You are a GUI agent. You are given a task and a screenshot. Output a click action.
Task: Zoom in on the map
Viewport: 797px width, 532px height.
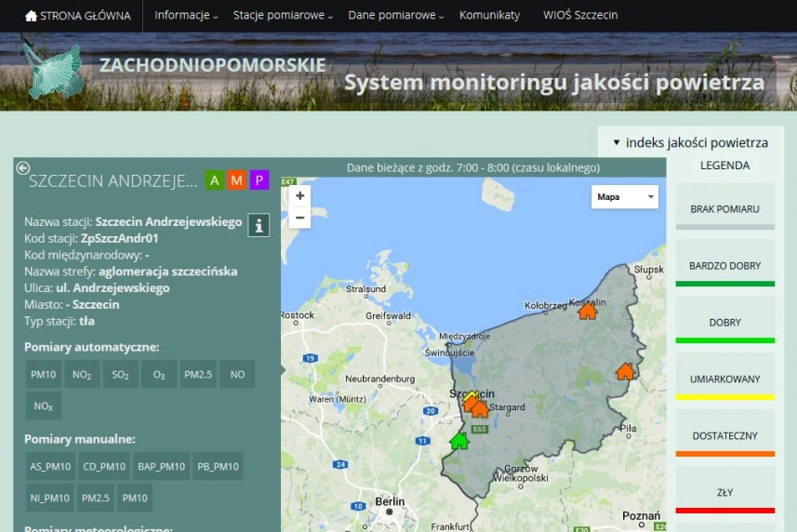coord(299,196)
